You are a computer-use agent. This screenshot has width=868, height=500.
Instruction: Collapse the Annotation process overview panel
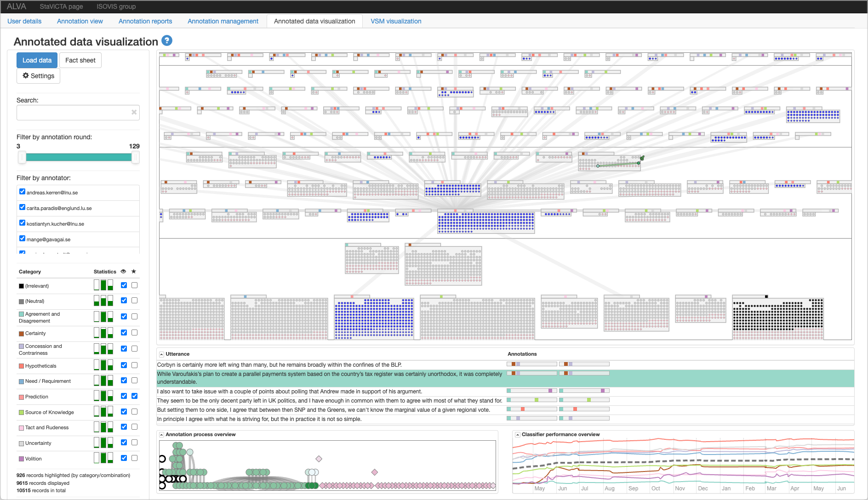tap(161, 435)
